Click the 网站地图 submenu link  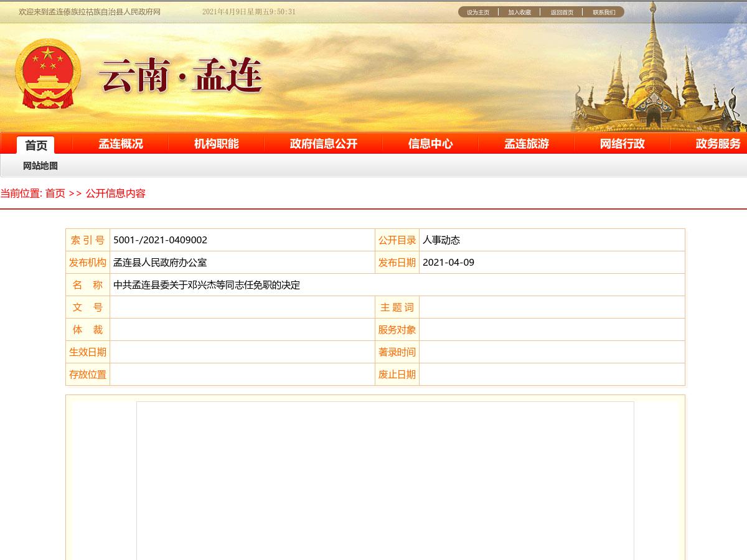tap(40, 166)
